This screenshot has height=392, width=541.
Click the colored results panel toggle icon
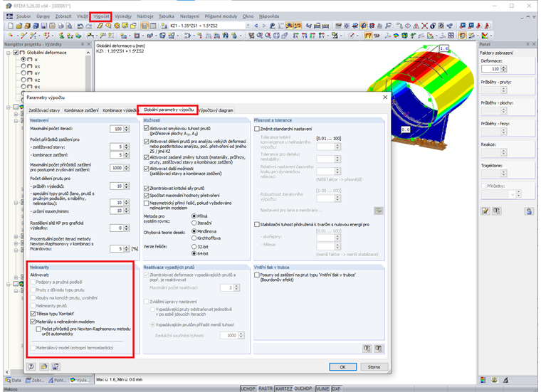(462, 36)
